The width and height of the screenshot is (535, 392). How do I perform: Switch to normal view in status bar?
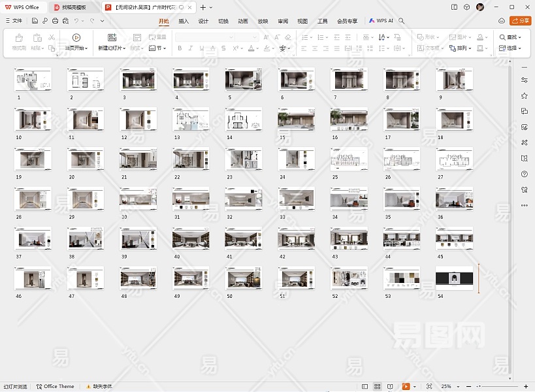pyautogui.click(x=365, y=387)
